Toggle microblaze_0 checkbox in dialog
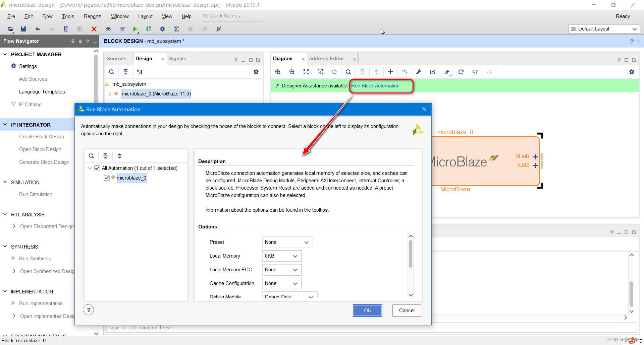Viewport: 644px width, 345px height. coord(107,178)
